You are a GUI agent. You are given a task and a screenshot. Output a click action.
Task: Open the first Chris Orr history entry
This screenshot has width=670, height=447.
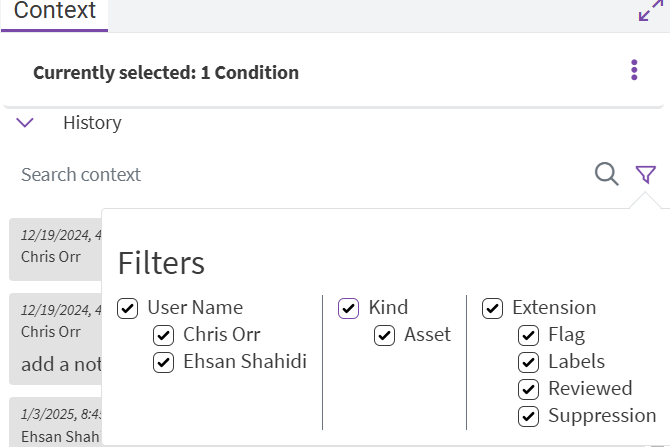pyautogui.click(x=55, y=246)
